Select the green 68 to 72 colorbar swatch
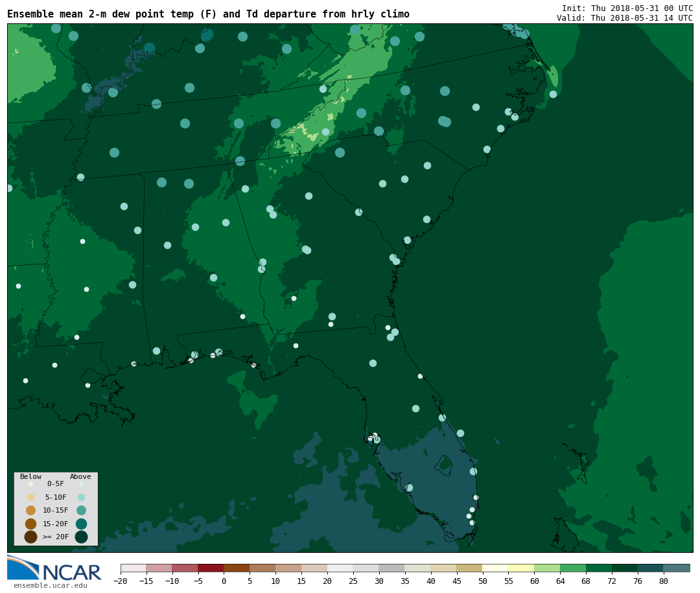The width and height of the screenshot is (700, 593). [599, 568]
